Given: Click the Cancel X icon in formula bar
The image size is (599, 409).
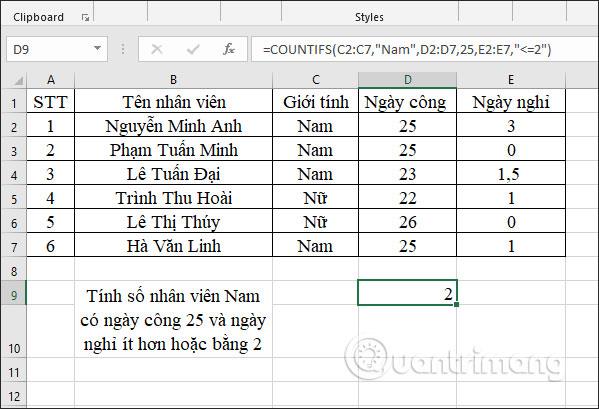Looking at the screenshot, I should [157, 49].
